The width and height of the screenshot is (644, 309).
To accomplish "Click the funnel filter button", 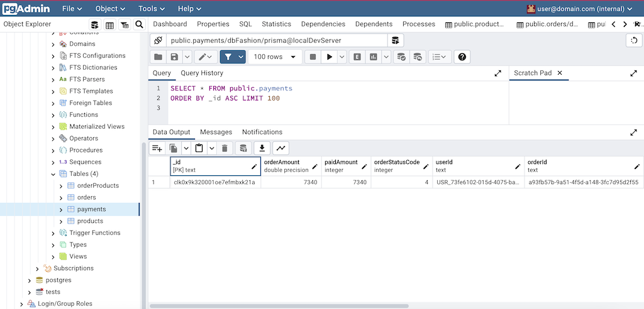I will (228, 57).
